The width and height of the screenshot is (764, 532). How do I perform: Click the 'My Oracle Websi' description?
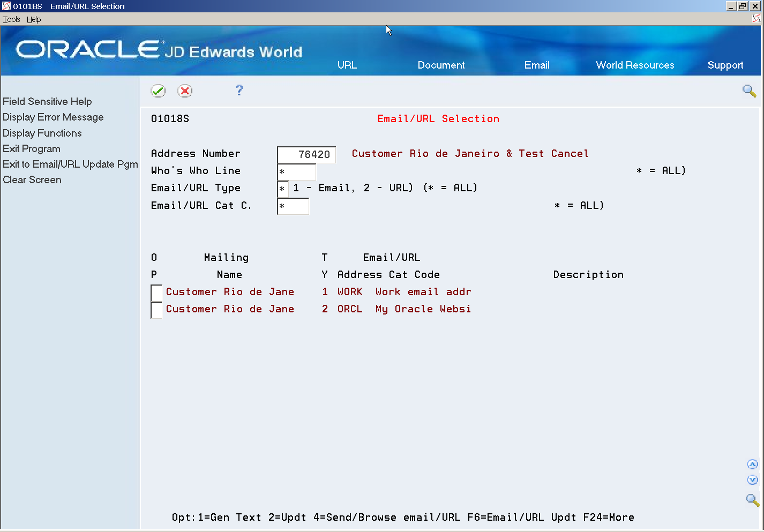423,309
